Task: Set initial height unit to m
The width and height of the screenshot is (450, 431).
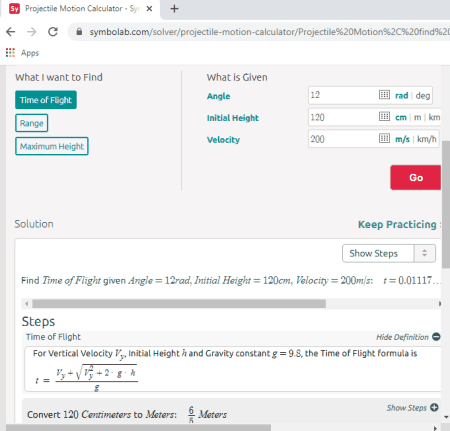Action: [x=417, y=118]
